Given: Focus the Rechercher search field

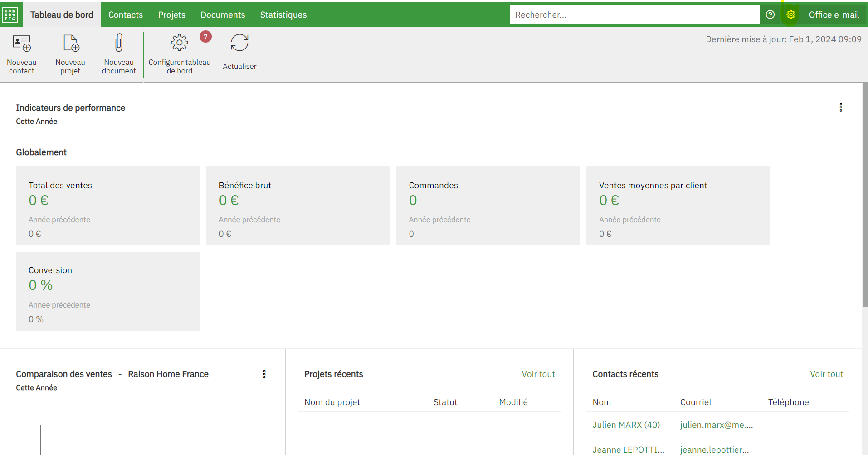Looking at the screenshot, I should pos(634,15).
